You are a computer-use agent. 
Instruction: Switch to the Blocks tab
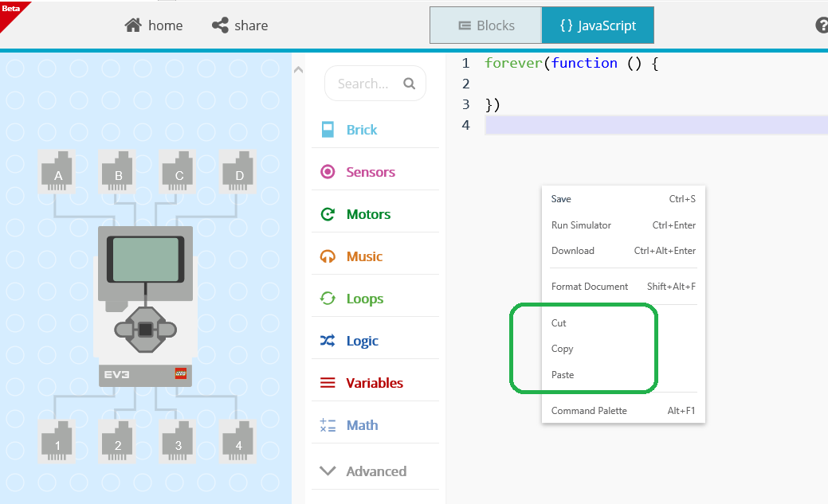[485, 25]
